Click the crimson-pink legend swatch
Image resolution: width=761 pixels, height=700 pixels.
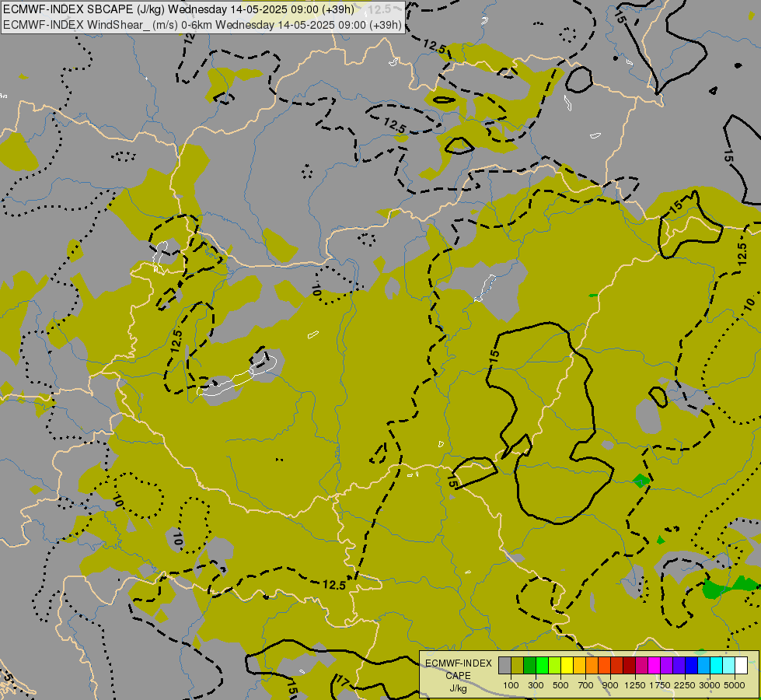coord(641,665)
